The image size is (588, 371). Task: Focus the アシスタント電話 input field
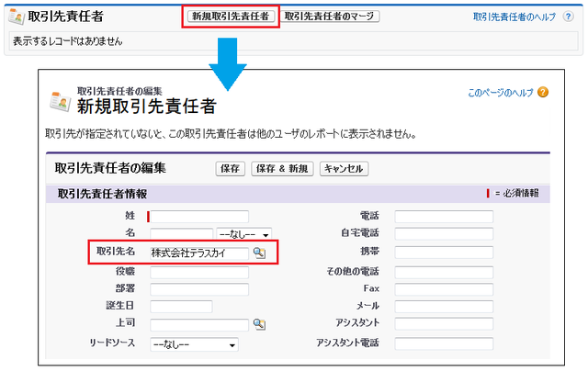pyautogui.click(x=444, y=343)
